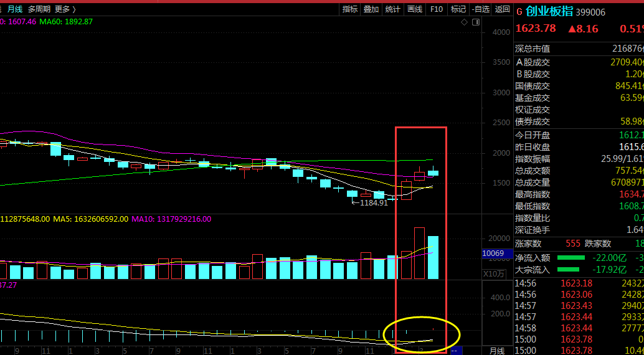Click the 指数量比 row label
The image size is (644, 355).
pos(533,218)
